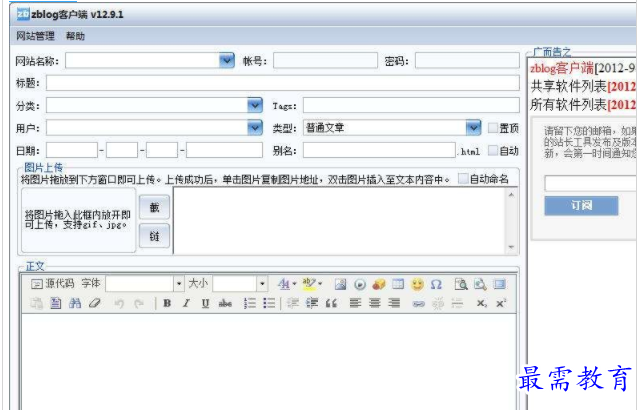
Task: Check the 自动命名 checkbox
Action: [x=463, y=179]
